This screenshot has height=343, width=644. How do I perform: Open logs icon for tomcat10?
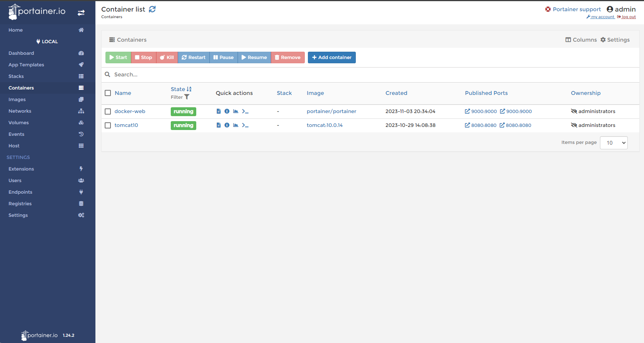tap(218, 125)
